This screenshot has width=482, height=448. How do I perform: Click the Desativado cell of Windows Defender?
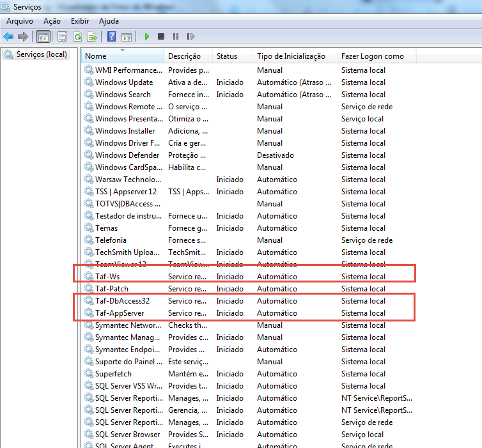pos(276,155)
